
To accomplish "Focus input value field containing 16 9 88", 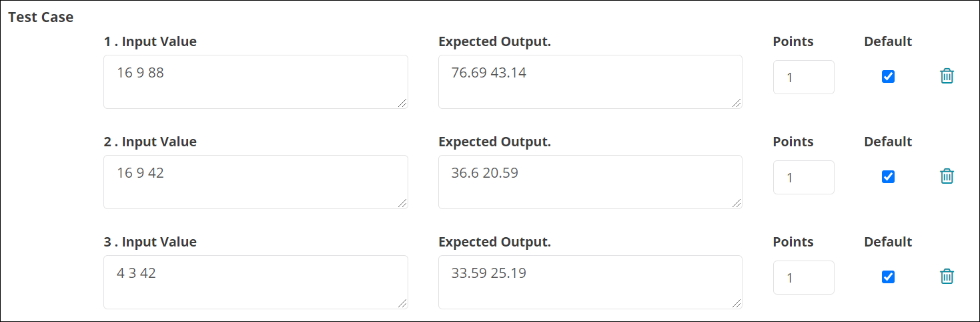I will coord(256,82).
